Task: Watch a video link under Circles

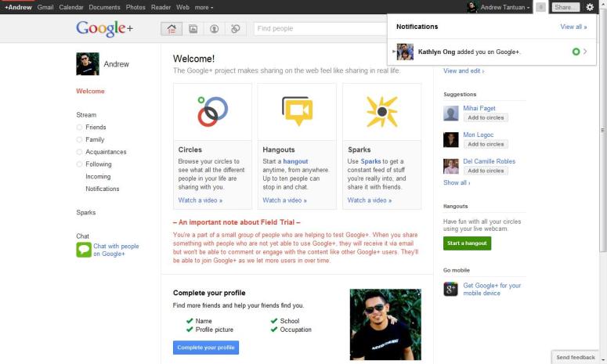Action: [x=201, y=200]
